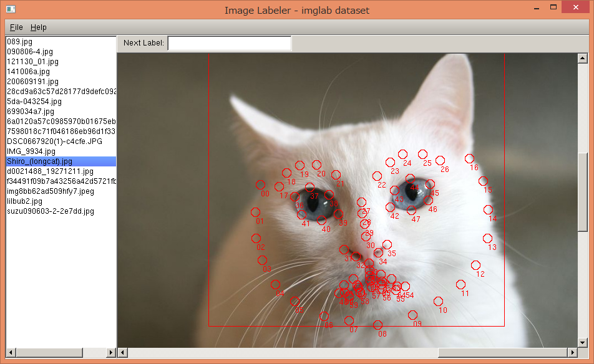Viewport: 594px width, 364px height.
Task: Open the File menu
Action: pos(16,27)
